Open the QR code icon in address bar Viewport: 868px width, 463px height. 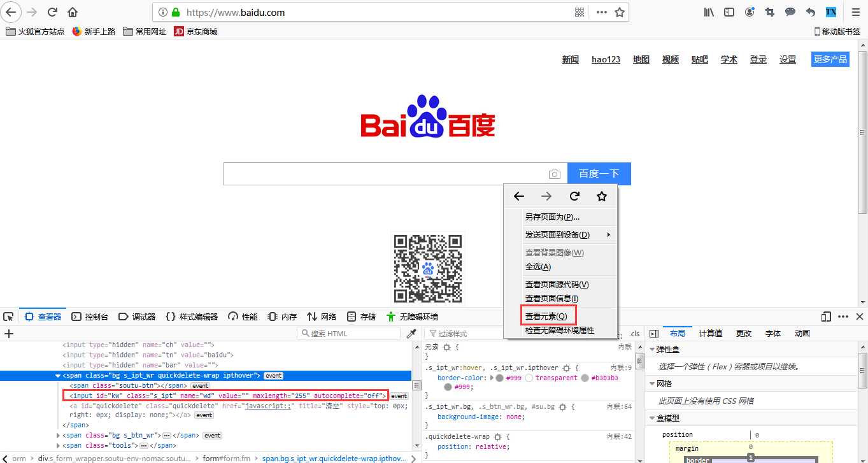pyautogui.click(x=580, y=12)
